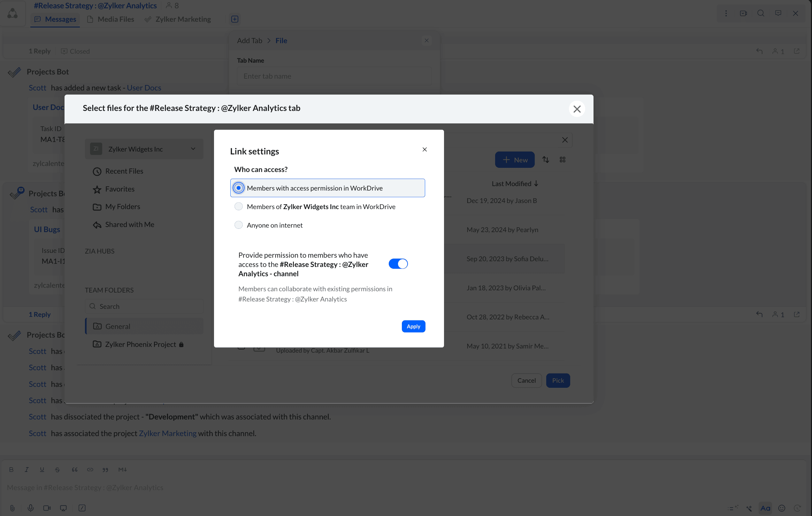Click File in the Add Tab breadcrumb

pyautogui.click(x=281, y=41)
